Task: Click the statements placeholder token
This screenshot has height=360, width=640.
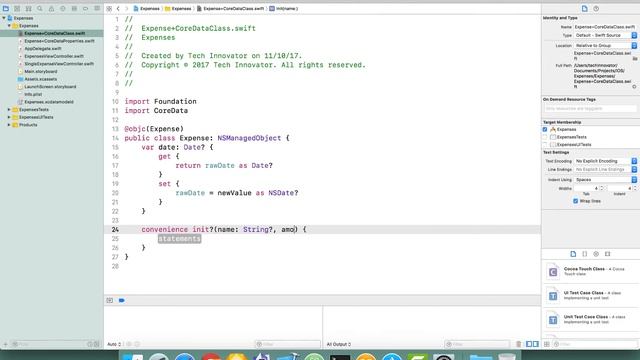Action: pos(180,239)
